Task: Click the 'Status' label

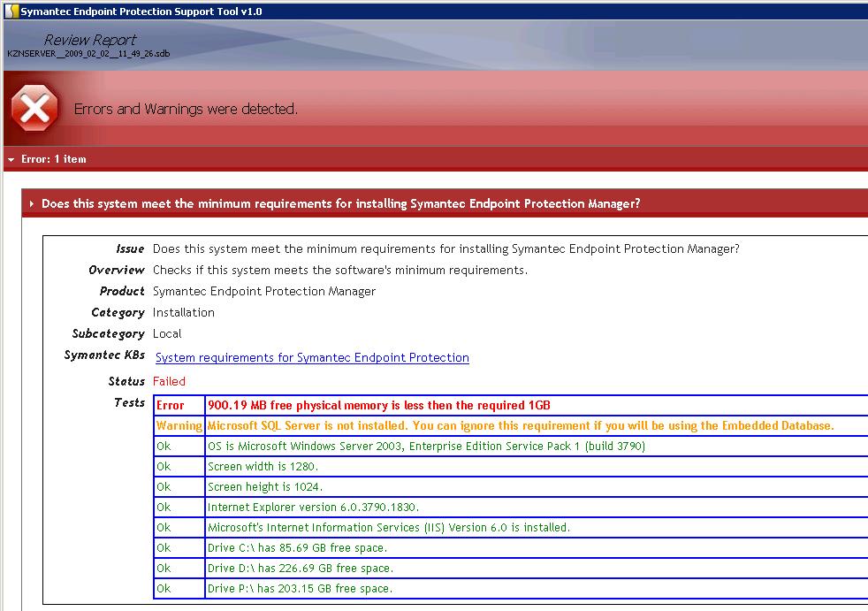Action: pyautogui.click(x=126, y=381)
